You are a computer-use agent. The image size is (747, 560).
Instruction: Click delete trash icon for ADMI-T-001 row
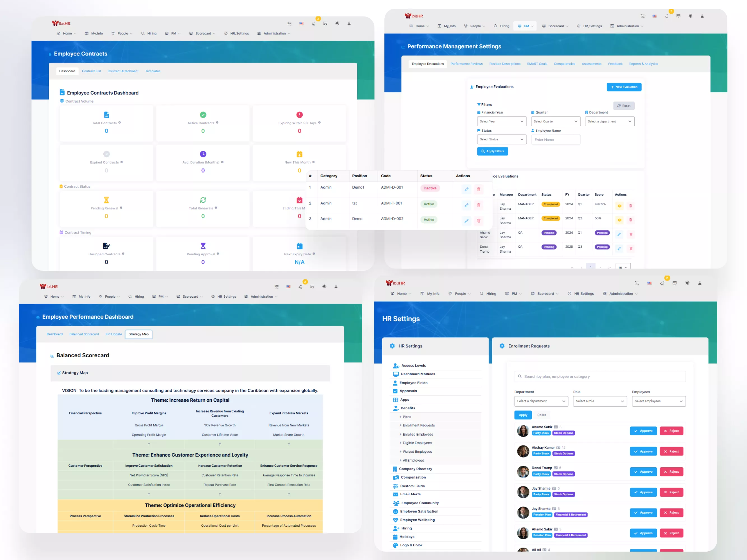(479, 205)
